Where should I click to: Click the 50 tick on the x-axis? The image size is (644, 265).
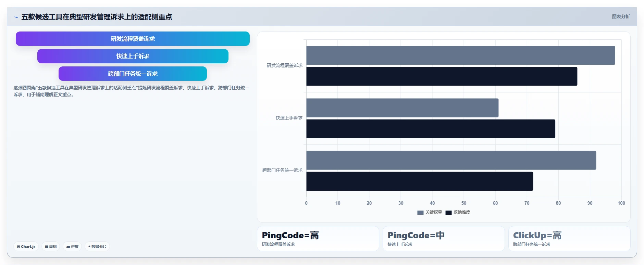[464, 203]
